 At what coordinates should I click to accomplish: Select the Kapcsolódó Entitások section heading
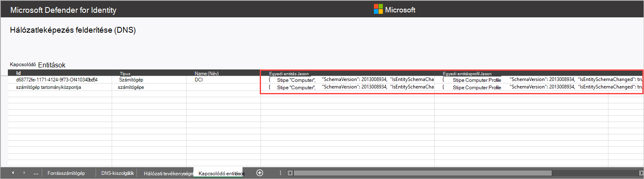click(38, 65)
